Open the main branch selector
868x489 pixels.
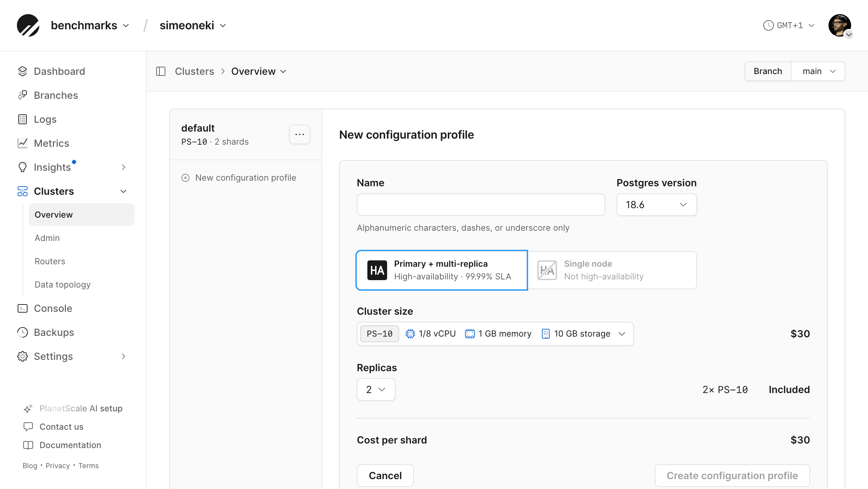coord(818,71)
